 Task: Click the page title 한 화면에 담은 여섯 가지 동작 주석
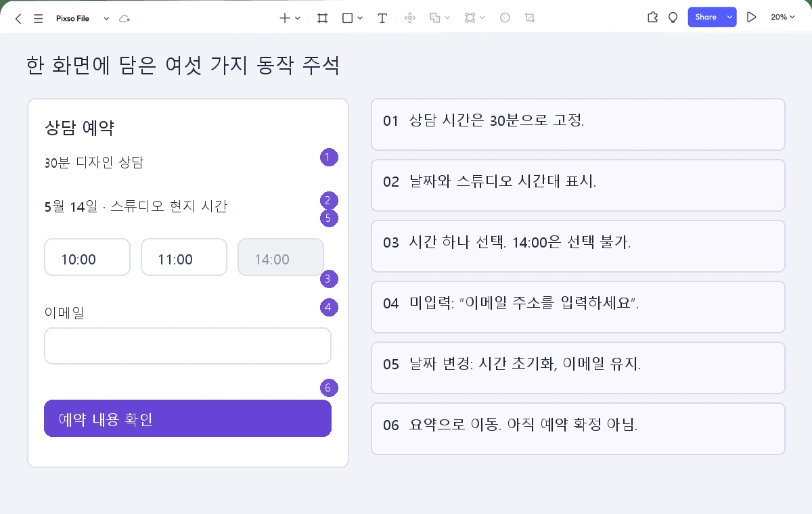[x=182, y=66]
